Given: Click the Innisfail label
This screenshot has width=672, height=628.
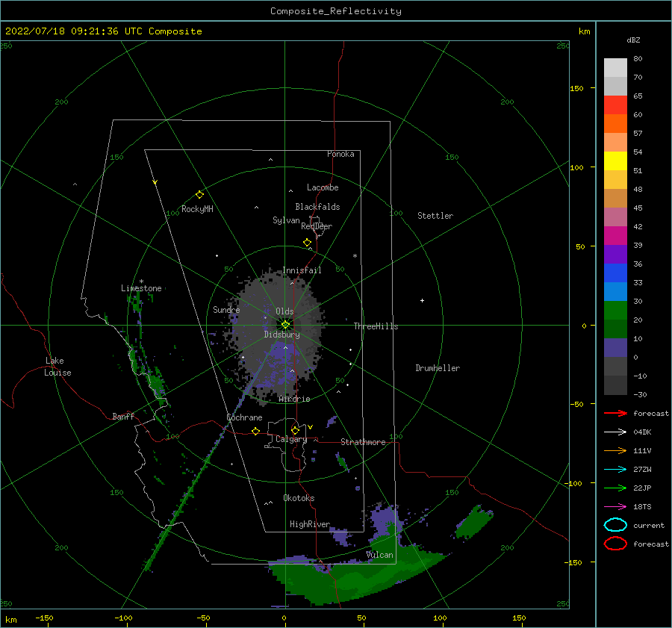Looking at the screenshot, I should pyautogui.click(x=302, y=270).
